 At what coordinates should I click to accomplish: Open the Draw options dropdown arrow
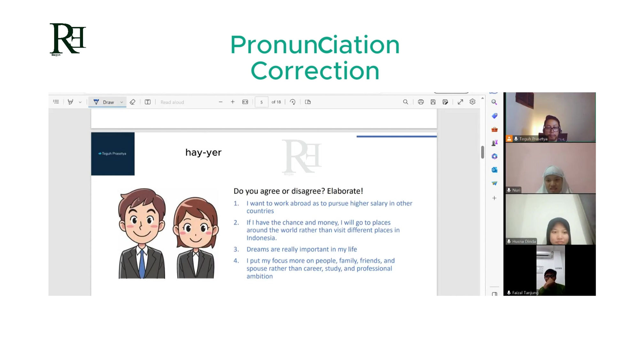coord(122,103)
